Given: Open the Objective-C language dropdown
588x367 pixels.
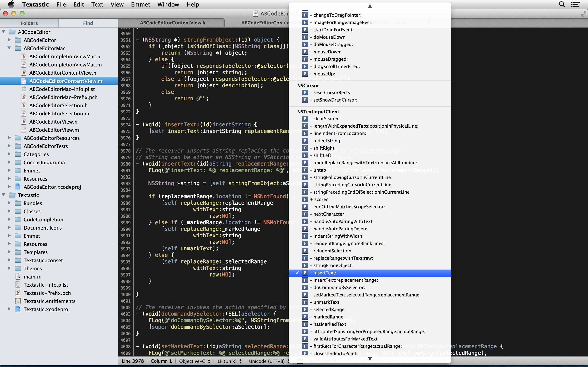Looking at the screenshot, I should point(194,361).
